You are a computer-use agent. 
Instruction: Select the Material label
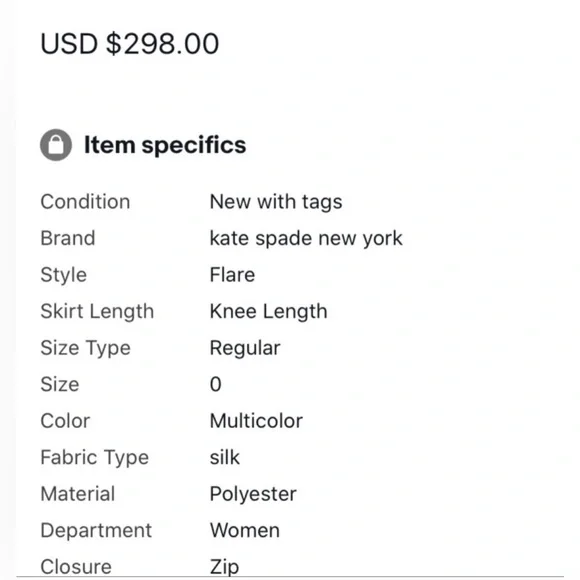click(x=78, y=494)
